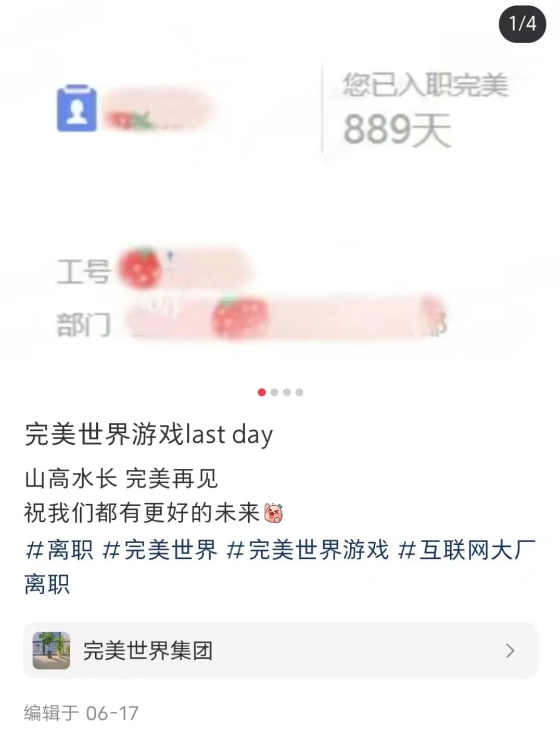Open the #完美世界 hashtag
Image resolution: width=560 pixels, height=743 pixels.
(x=159, y=549)
